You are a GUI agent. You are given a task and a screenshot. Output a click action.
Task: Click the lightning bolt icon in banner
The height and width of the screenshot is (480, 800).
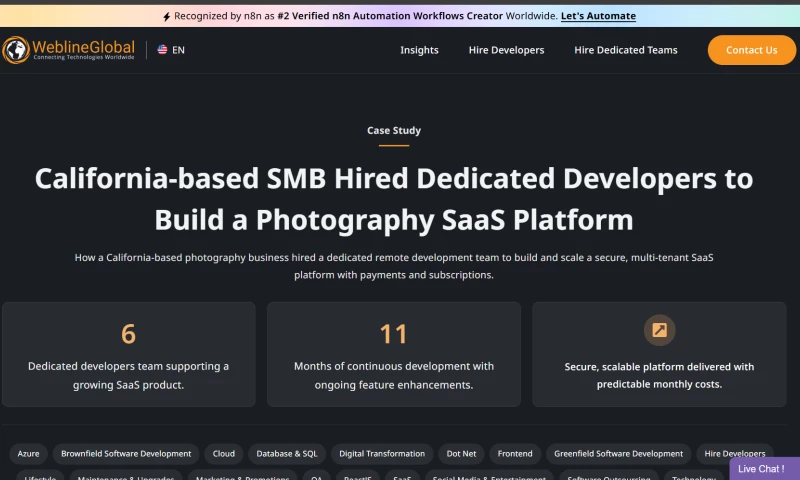[x=166, y=17]
